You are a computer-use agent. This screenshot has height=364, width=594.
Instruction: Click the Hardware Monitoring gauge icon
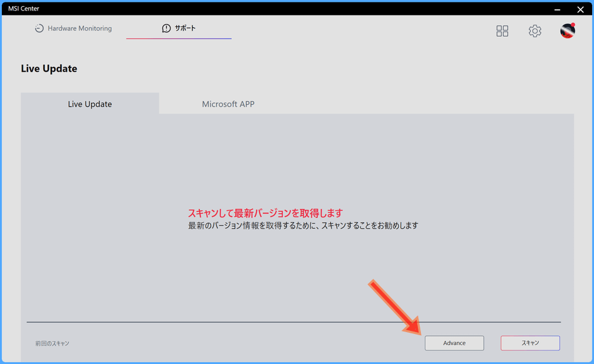(39, 28)
